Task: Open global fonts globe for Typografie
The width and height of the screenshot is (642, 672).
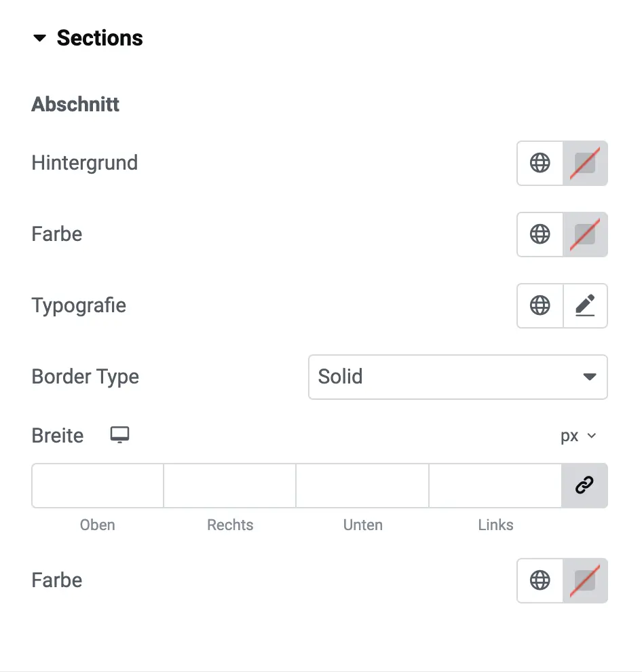Action: point(540,305)
